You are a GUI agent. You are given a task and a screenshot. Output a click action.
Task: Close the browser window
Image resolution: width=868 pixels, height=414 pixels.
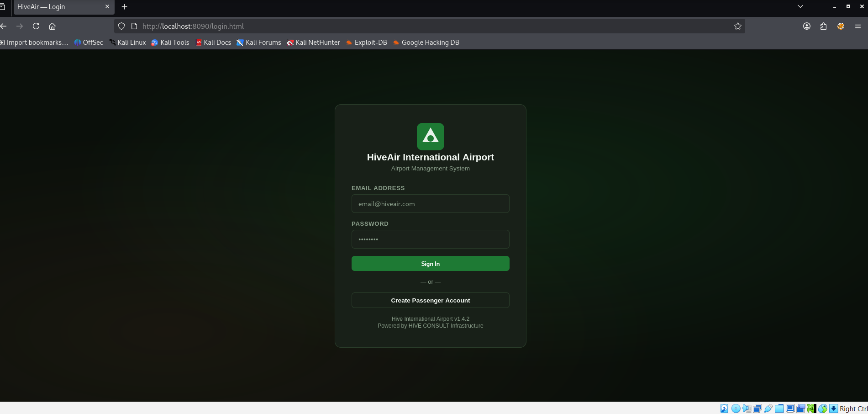pos(862,6)
